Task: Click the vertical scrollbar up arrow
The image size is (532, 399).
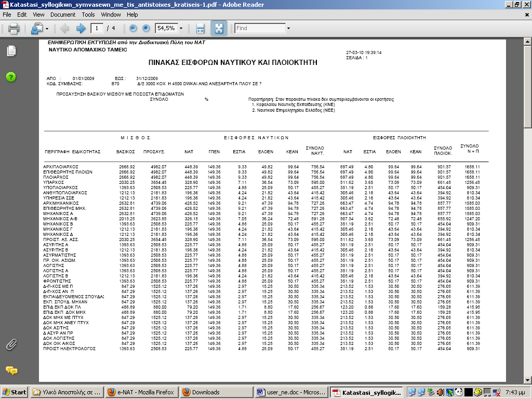Action: [x=528, y=42]
